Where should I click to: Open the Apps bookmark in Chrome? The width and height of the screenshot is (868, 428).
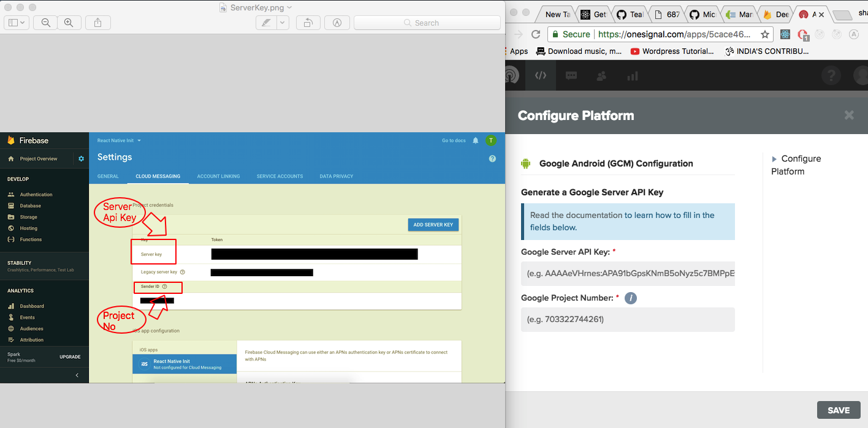point(514,51)
